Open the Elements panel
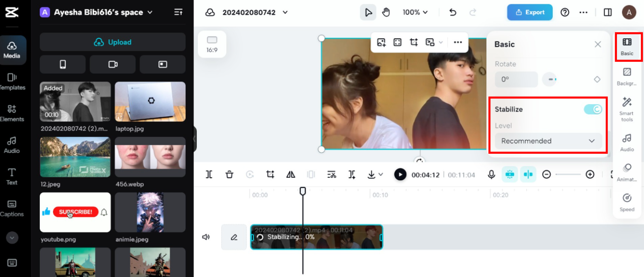 12,113
